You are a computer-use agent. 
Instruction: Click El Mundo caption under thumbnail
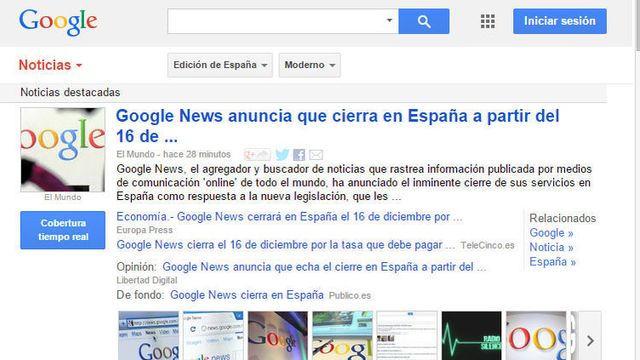pyautogui.click(x=63, y=197)
